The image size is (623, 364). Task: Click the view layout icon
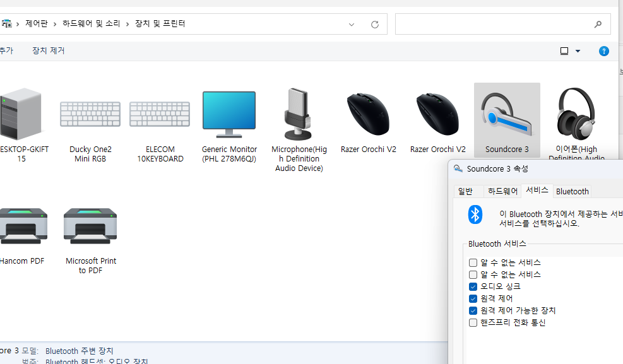point(564,51)
